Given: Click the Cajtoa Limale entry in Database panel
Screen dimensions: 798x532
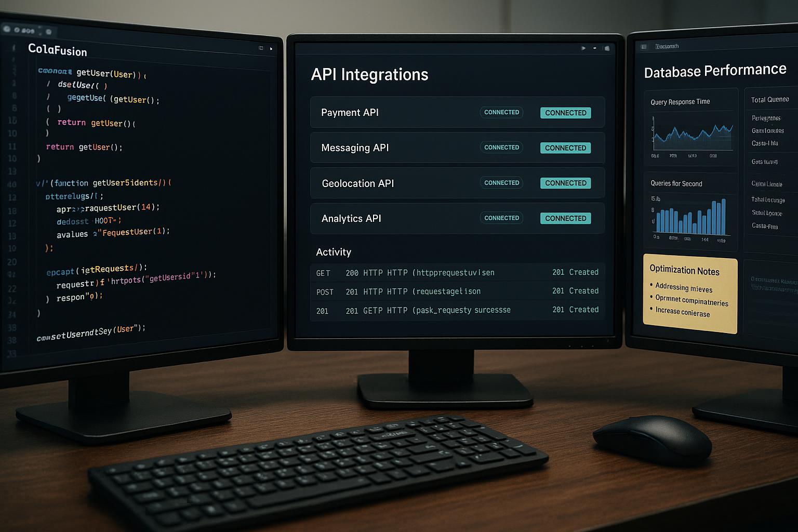Looking at the screenshot, I should point(767,184).
